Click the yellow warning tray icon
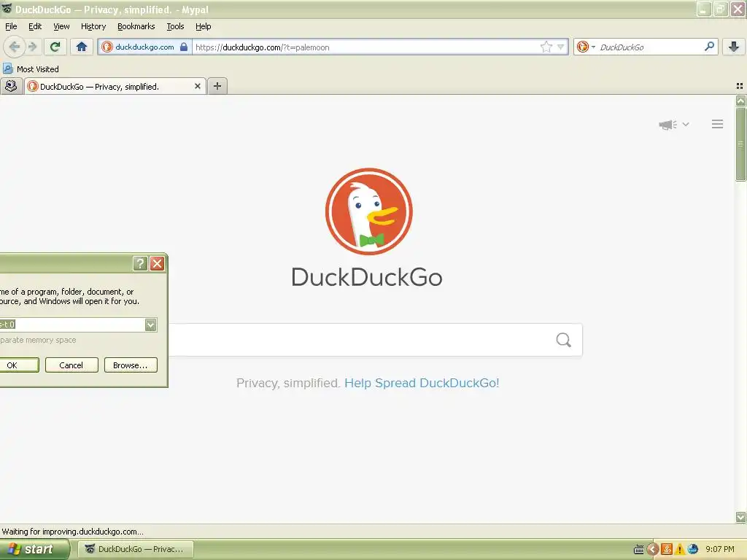 point(680,550)
